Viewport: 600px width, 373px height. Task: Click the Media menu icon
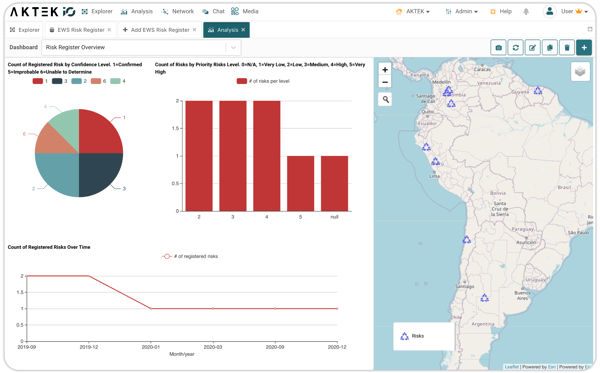(235, 11)
